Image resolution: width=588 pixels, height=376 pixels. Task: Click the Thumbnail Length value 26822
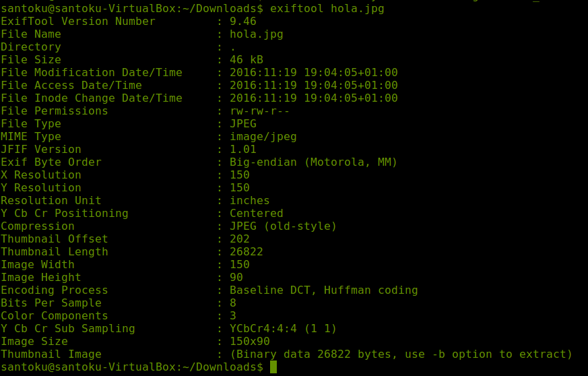[x=246, y=251]
